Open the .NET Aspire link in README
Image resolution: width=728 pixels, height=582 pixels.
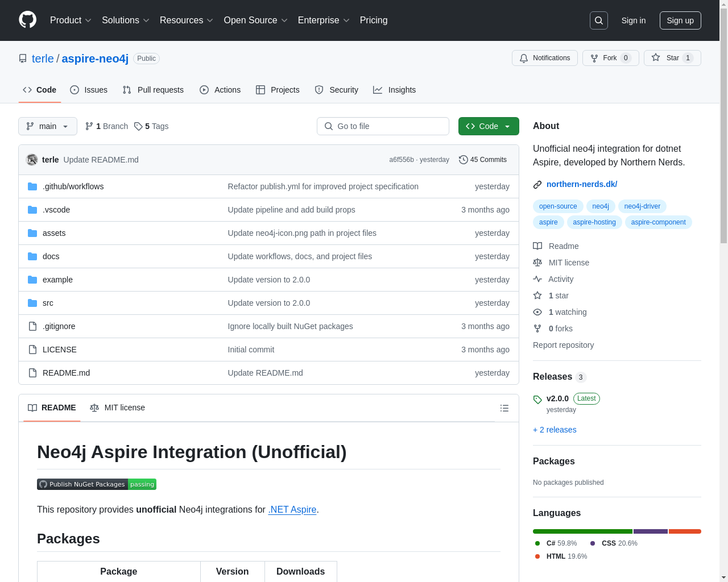tap(292, 510)
